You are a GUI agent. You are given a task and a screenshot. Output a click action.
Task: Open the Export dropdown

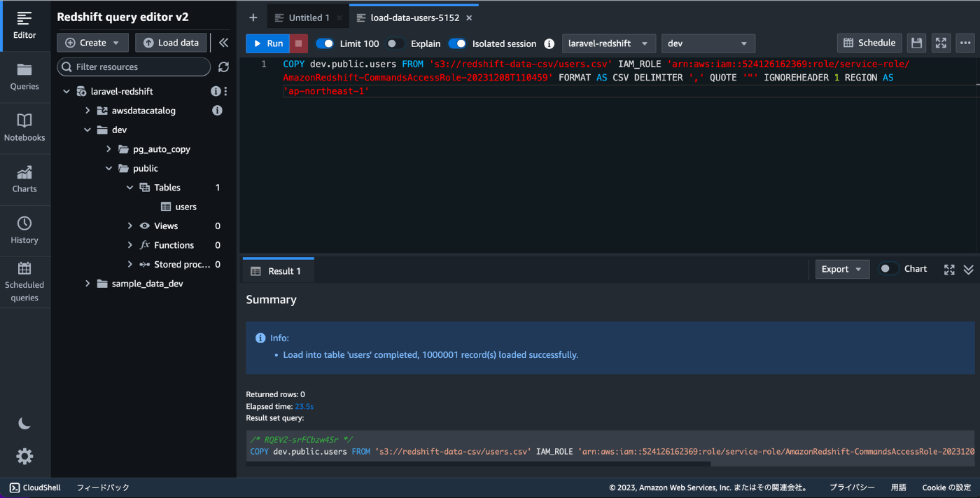[842, 269]
